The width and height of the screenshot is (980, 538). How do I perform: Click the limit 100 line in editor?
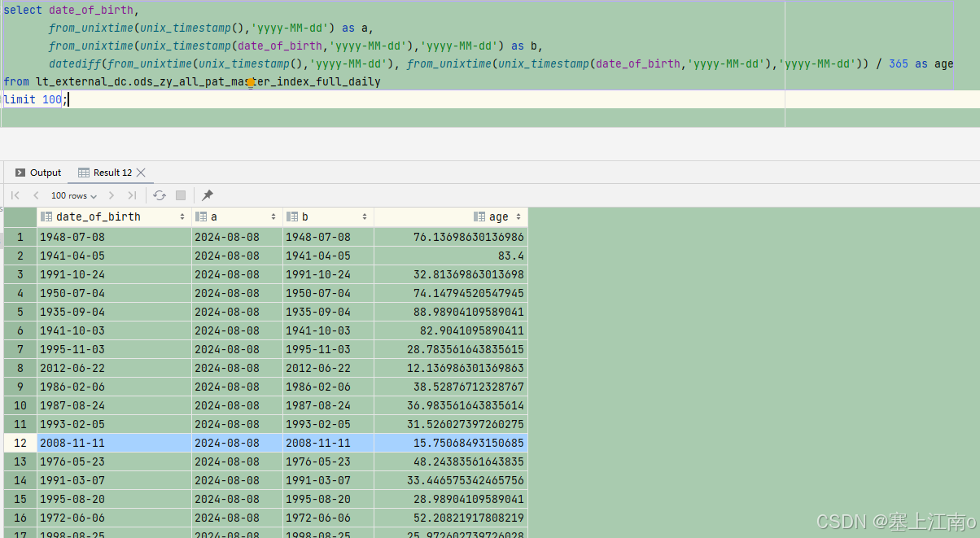point(37,99)
